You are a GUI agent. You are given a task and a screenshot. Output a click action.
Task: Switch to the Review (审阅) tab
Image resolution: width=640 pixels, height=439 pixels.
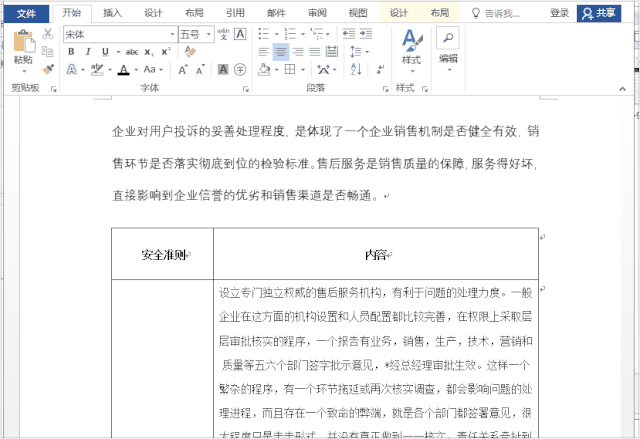tap(317, 13)
